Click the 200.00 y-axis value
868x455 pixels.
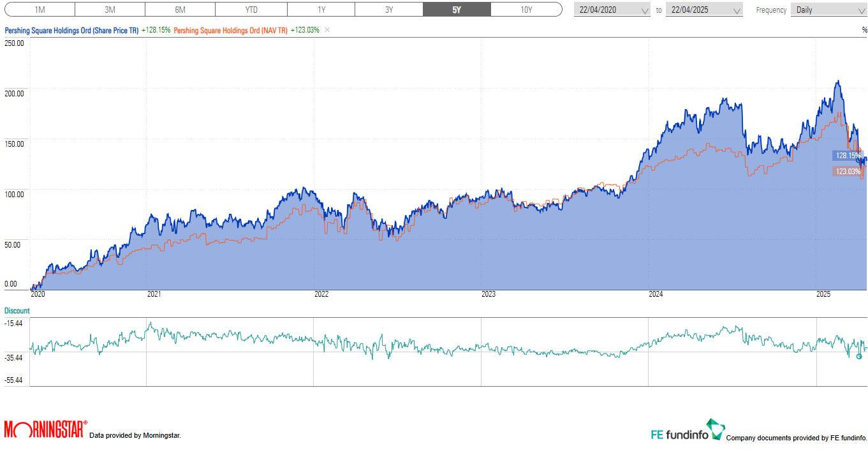pyautogui.click(x=14, y=93)
